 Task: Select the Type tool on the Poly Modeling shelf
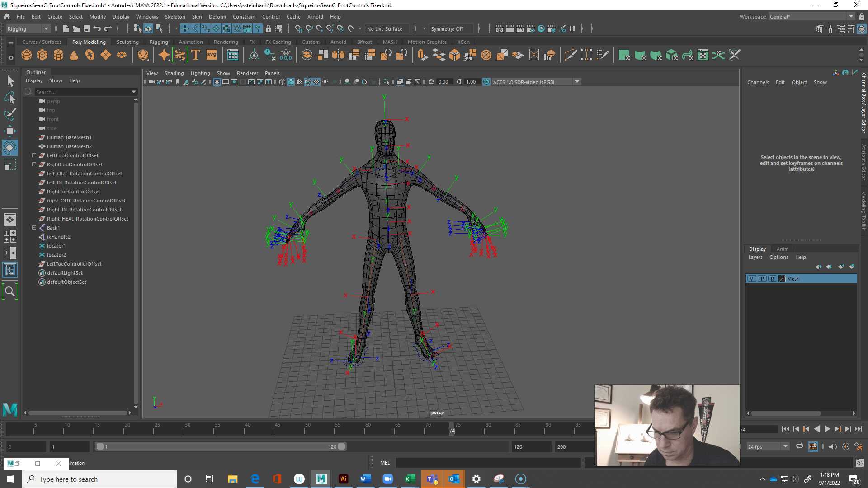[x=196, y=55]
